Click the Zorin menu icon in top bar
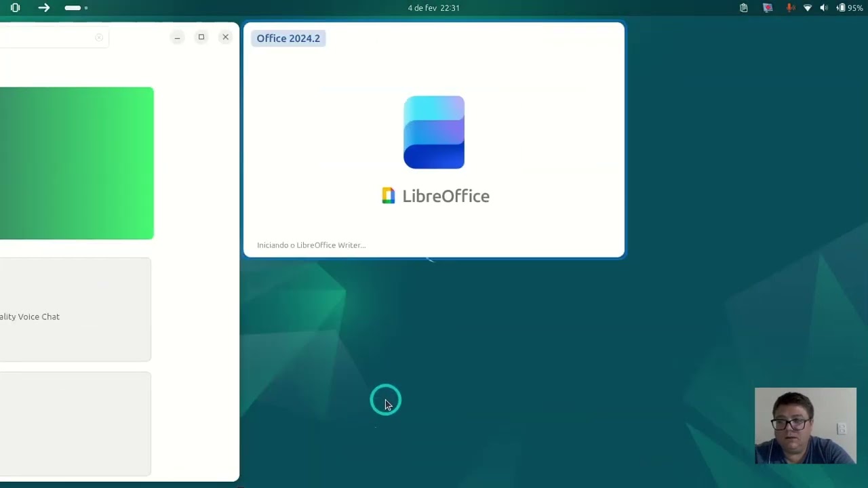This screenshot has width=868, height=488. coord(15,7)
